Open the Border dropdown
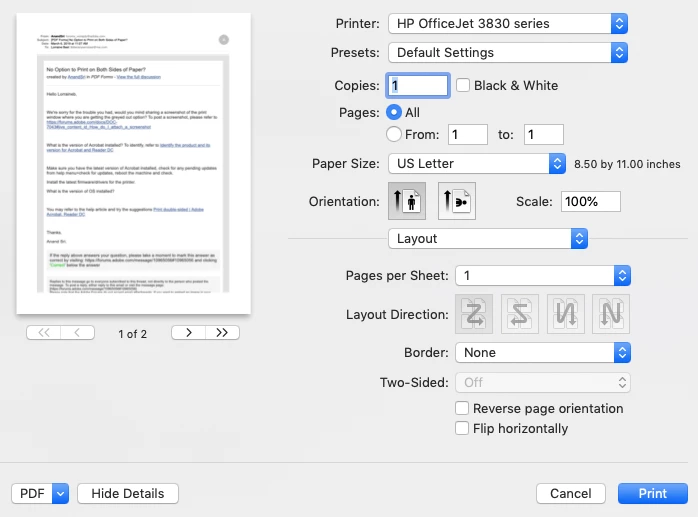Viewport: 698px width, 517px height. point(543,353)
